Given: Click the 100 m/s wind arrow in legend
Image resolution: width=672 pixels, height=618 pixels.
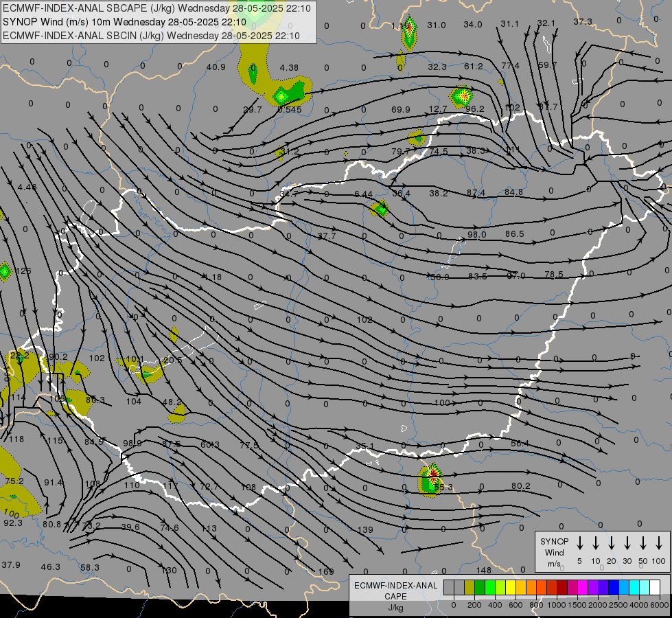Looking at the screenshot, I should pos(659,543).
